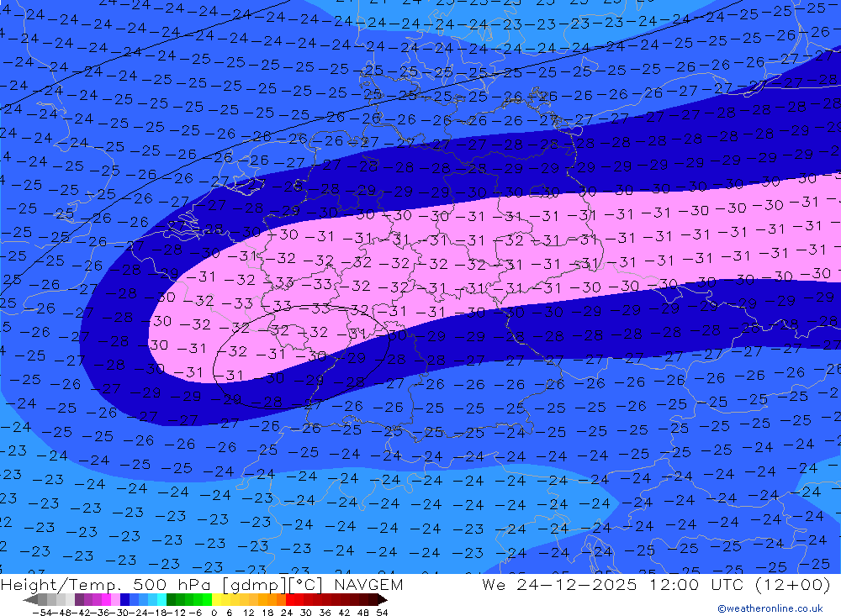Open the weatheronline.co.uk copyright link
Viewport: 841px width, 616px height.
pyautogui.click(x=770, y=608)
